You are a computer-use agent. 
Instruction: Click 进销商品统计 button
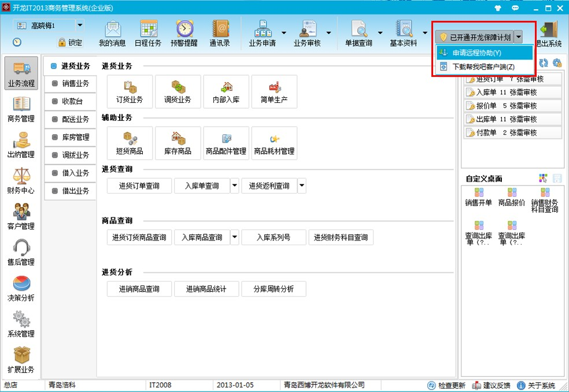[206, 289]
